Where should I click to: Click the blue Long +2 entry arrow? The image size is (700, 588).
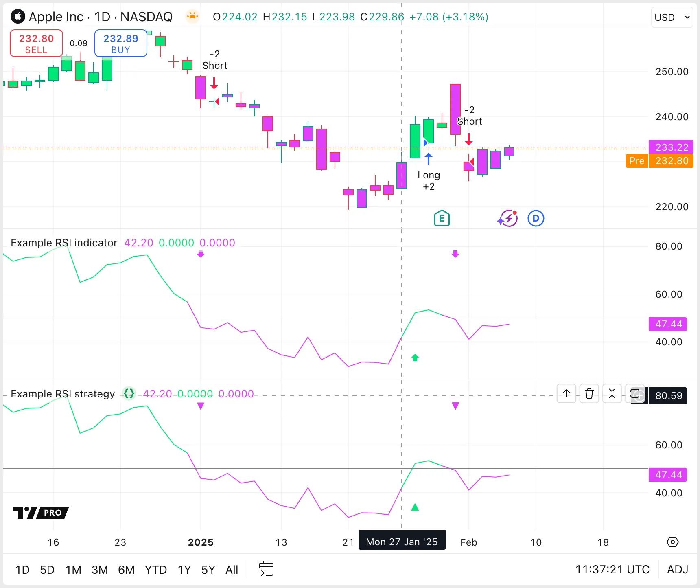pyautogui.click(x=429, y=159)
